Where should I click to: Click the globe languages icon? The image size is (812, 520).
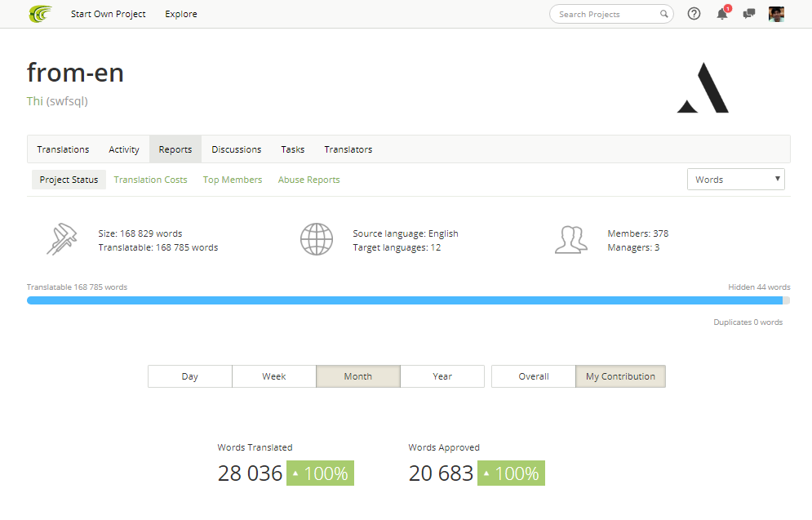317,238
